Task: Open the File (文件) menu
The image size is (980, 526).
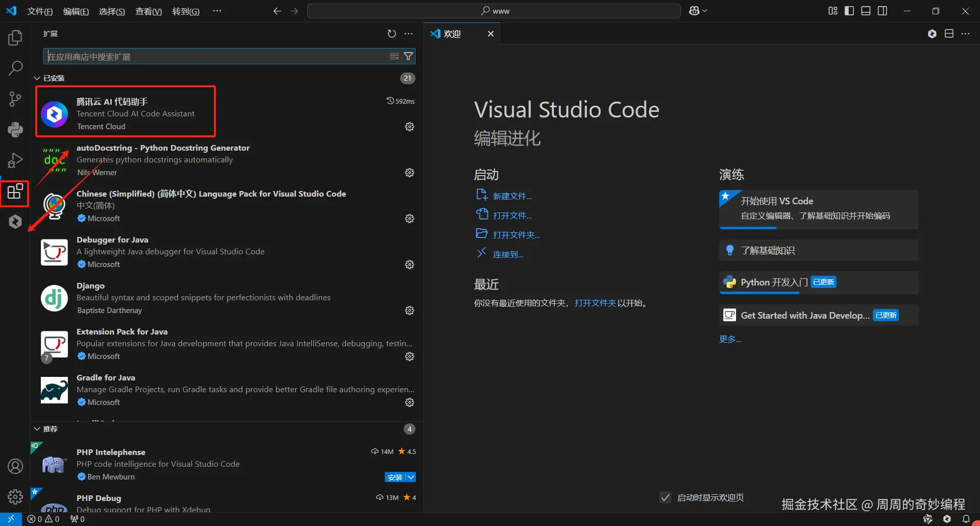Action: (x=40, y=11)
